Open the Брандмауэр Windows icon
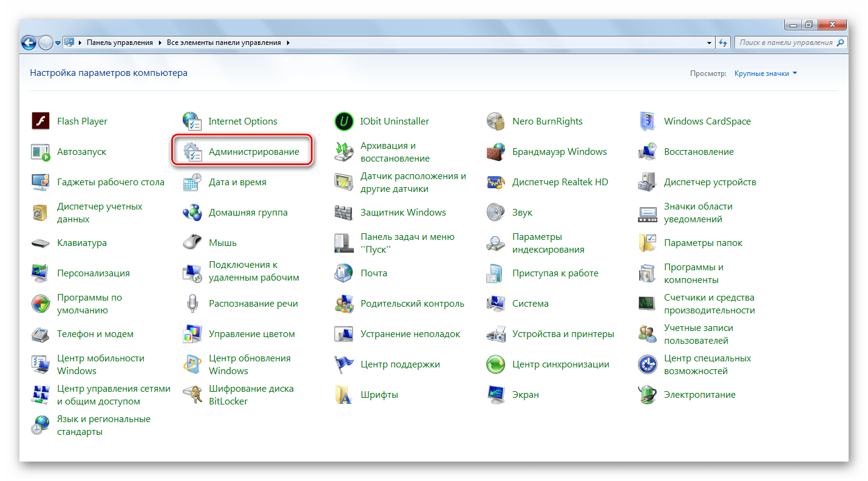 point(496,152)
